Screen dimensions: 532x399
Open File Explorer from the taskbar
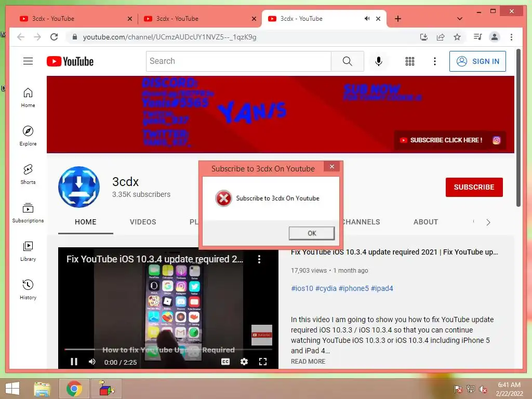coord(42,389)
